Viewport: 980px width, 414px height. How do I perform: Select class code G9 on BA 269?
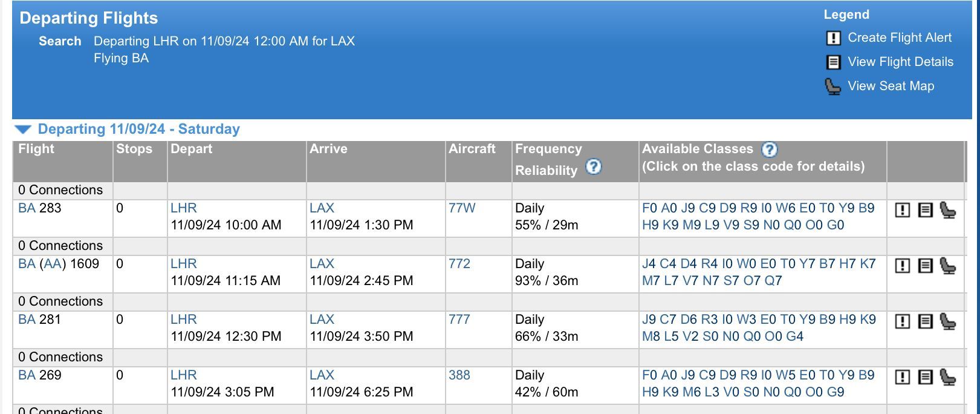[x=835, y=392]
